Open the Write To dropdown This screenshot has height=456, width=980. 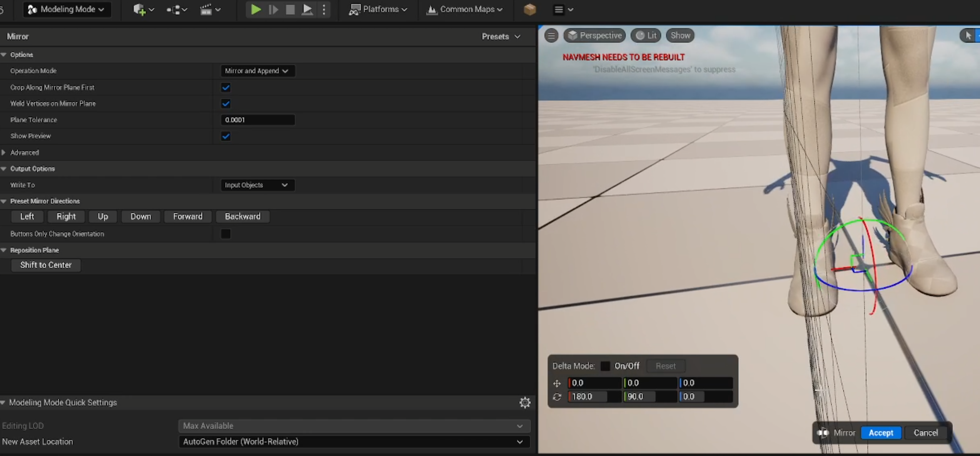[257, 185]
